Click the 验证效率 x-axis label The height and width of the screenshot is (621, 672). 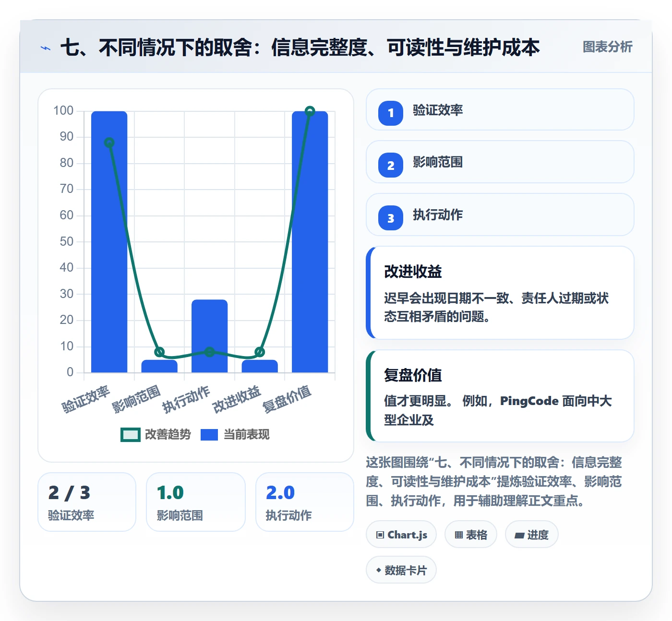click(86, 399)
